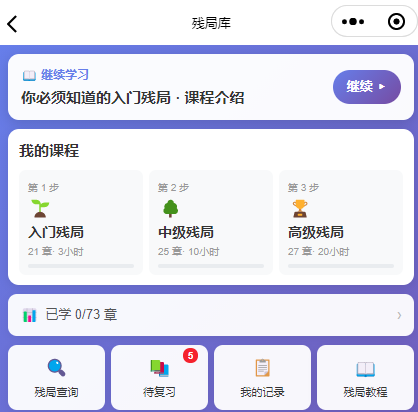The width and height of the screenshot is (418, 412).
Task: Click the sprout icon in 入门残局 card
Action: [x=40, y=209]
